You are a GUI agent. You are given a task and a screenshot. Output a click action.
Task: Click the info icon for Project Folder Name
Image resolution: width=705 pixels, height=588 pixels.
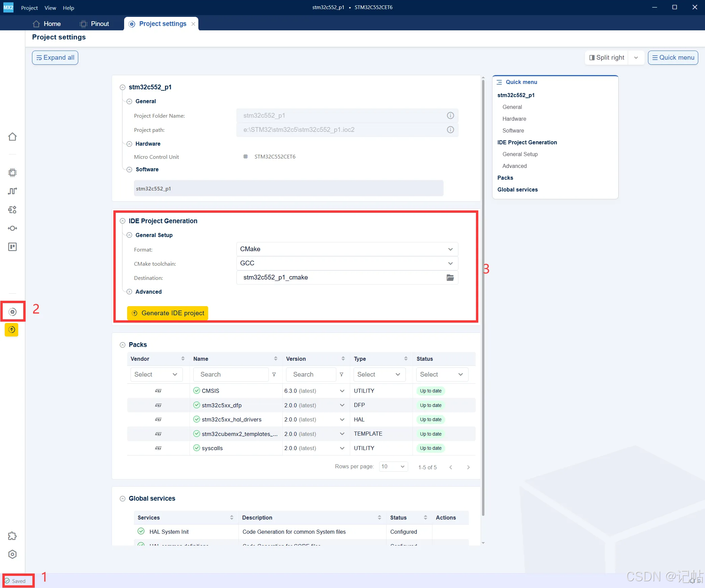[x=450, y=116]
